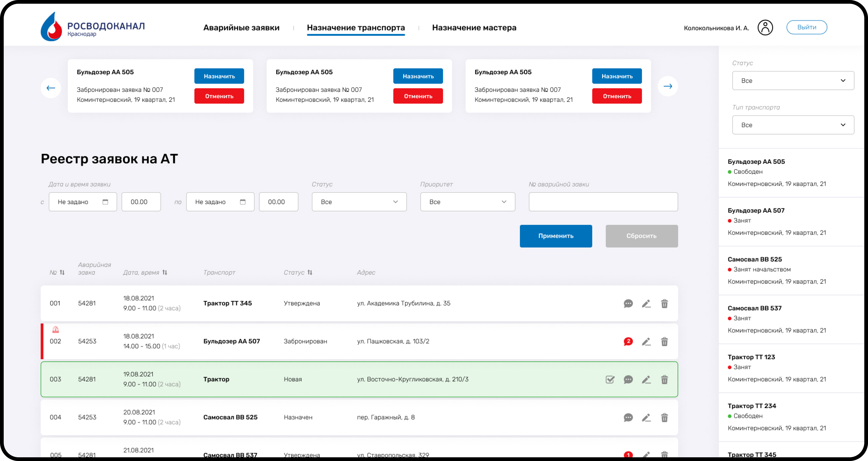868x461 pixels.
Task: Open comments for request 003
Action: pyautogui.click(x=628, y=379)
